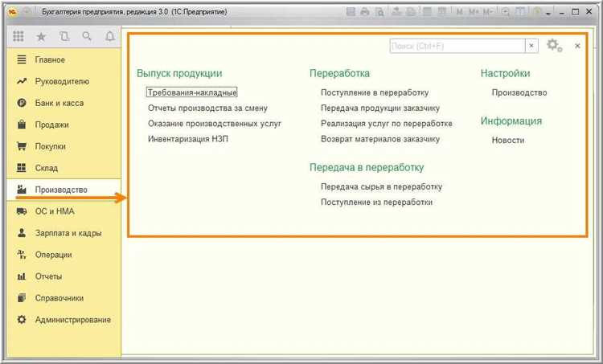603x364 pixels.
Task: Open Возврат материалов заказчику
Action: click(380, 139)
